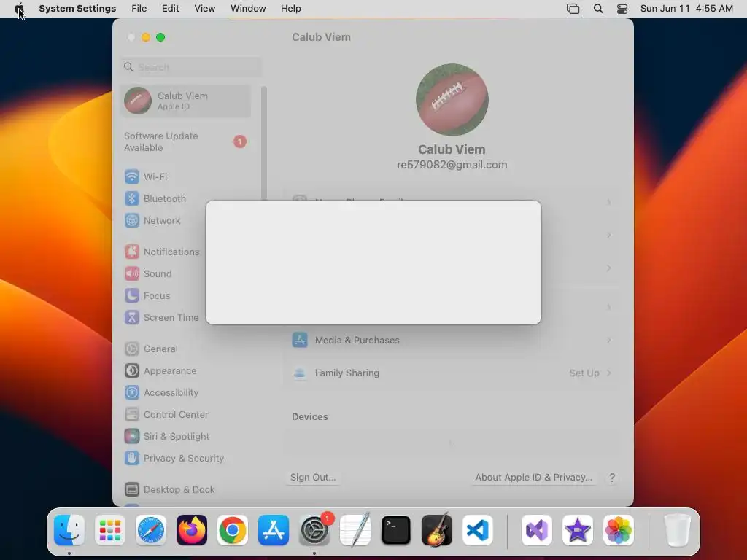Click the Media & Purchases chevron
This screenshot has height=560, width=747.
[x=609, y=341]
